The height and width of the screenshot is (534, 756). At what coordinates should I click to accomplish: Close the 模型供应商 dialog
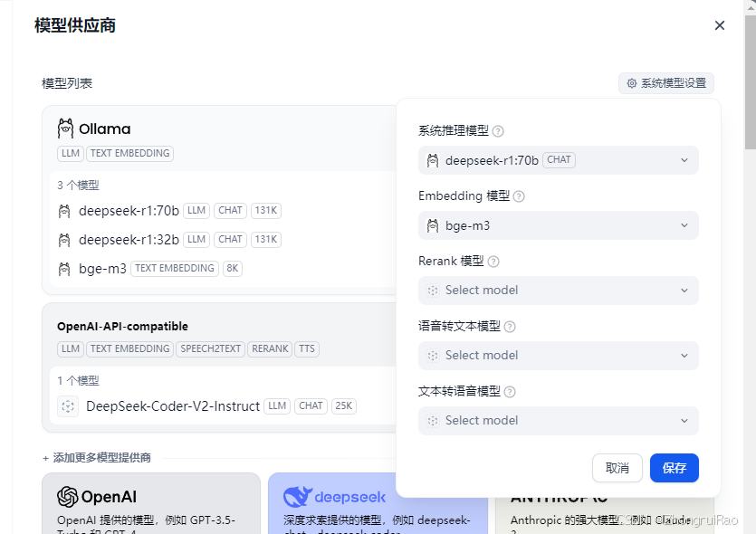pyautogui.click(x=720, y=25)
